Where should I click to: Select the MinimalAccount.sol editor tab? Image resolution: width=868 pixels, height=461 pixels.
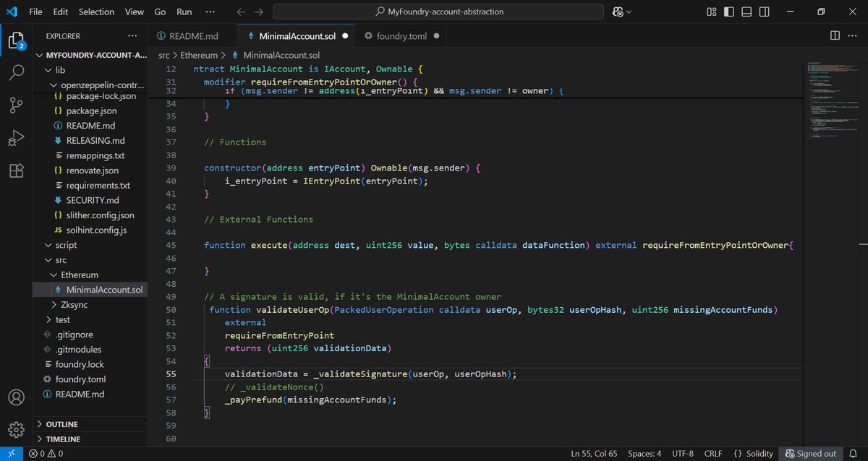pos(296,35)
